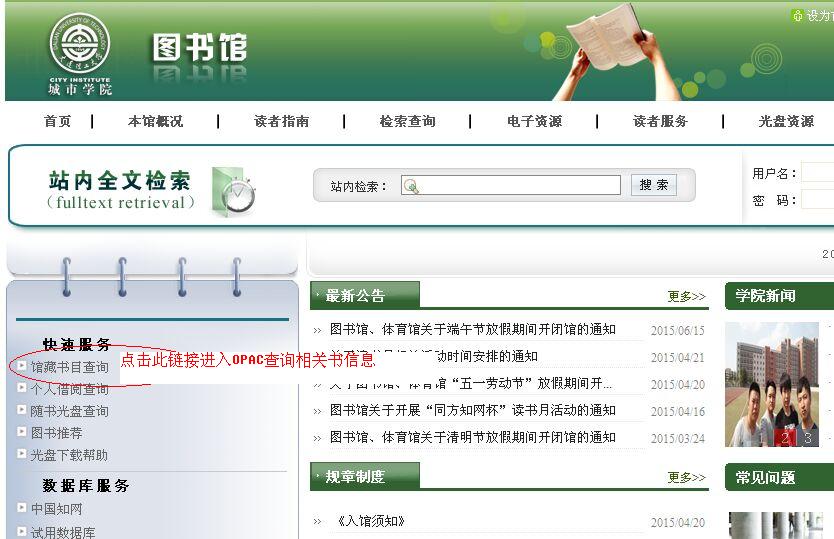Click the arrow icon beside 图书推荐
Screen dimensions: 834x539
point(22,432)
